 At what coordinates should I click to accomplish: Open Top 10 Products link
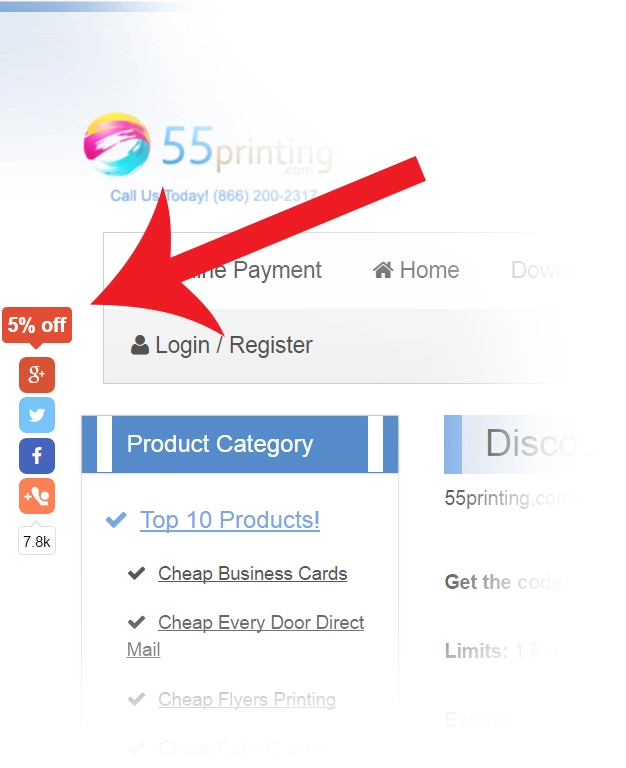230,520
